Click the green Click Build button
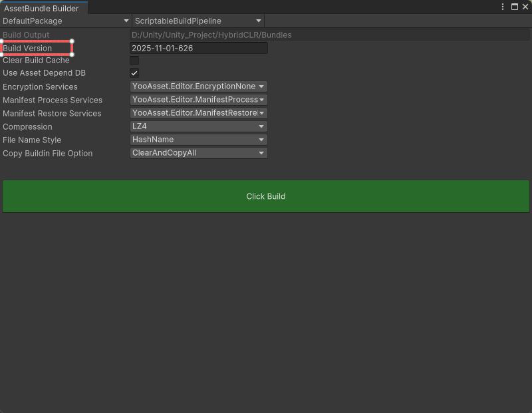Screen dimensions: 532x413 [266, 196]
